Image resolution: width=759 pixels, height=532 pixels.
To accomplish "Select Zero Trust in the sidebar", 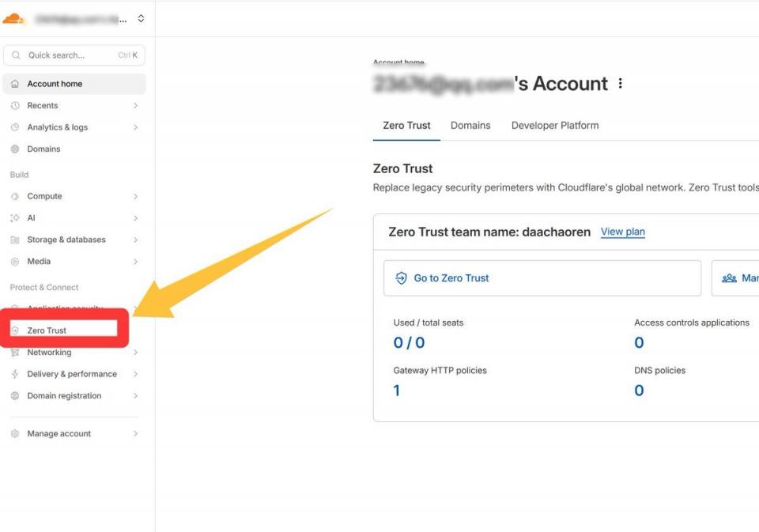I will (x=47, y=330).
